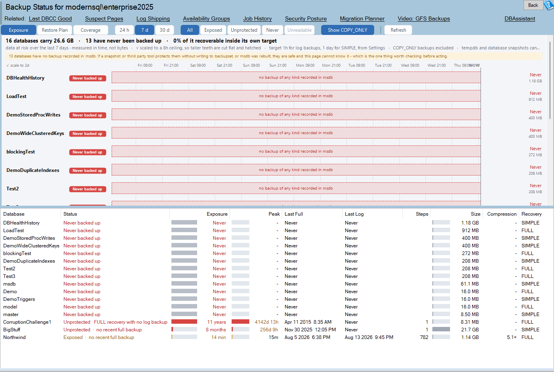Filter to Never backed up databases
The width and height of the screenshot is (554, 392).
272,30
